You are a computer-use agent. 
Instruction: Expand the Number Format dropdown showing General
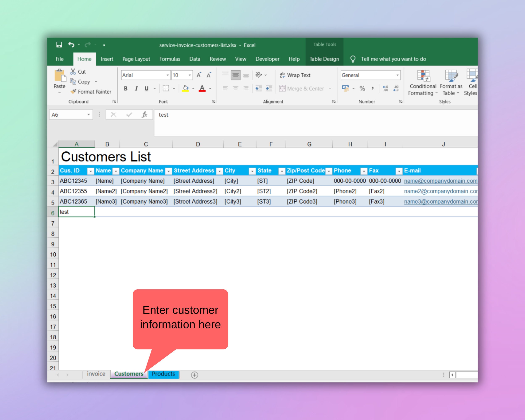(x=397, y=75)
